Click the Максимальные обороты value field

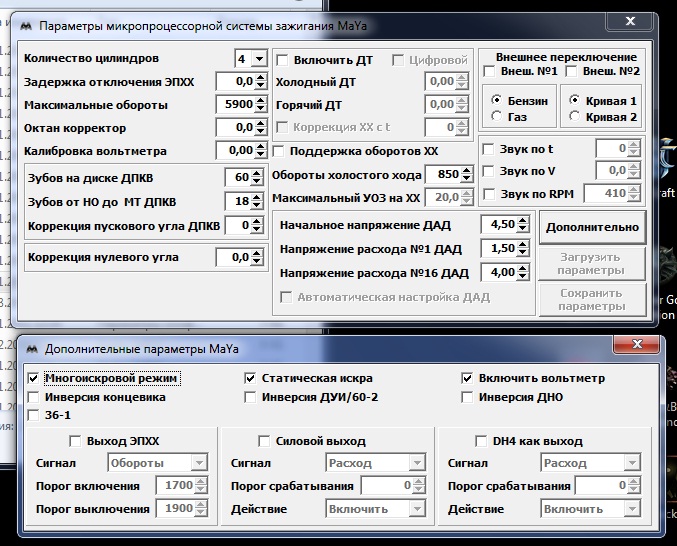click(x=236, y=104)
